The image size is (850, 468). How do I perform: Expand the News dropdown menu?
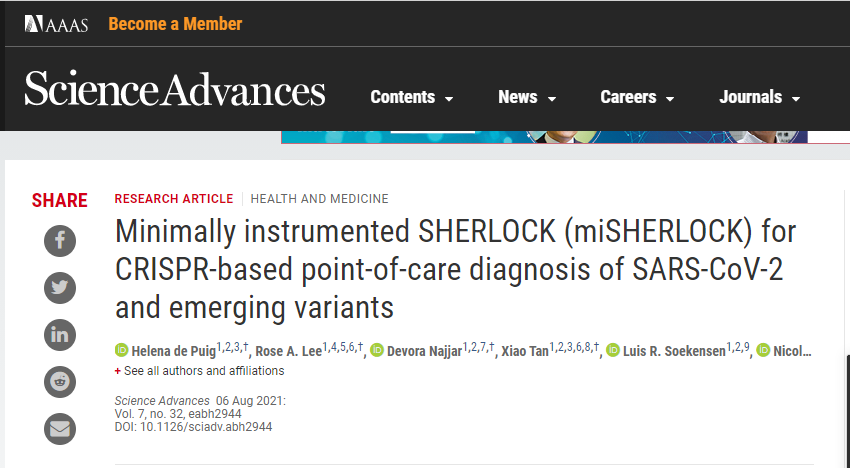click(527, 97)
